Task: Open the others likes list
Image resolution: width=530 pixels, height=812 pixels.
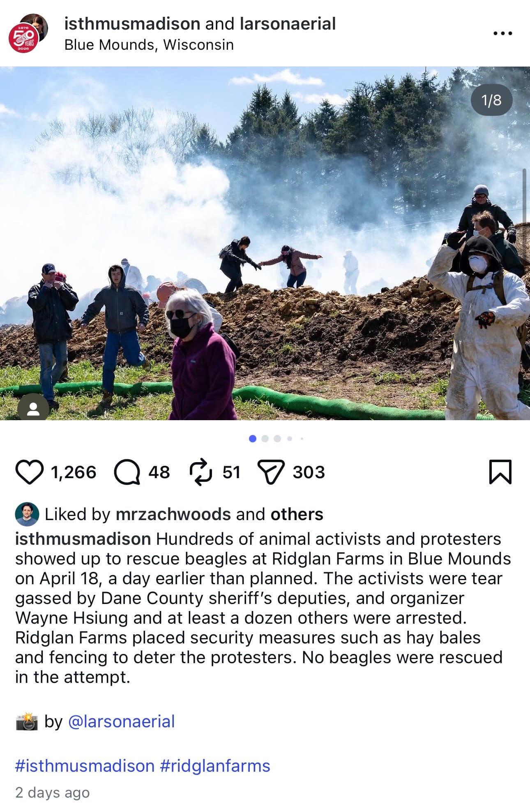Action: [297, 514]
